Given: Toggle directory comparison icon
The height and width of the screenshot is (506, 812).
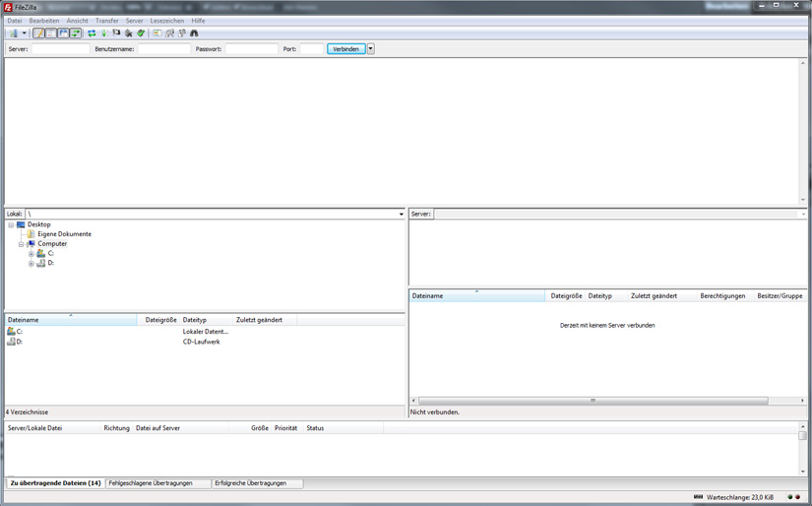Looking at the screenshot, I should [x=169, y=33].
